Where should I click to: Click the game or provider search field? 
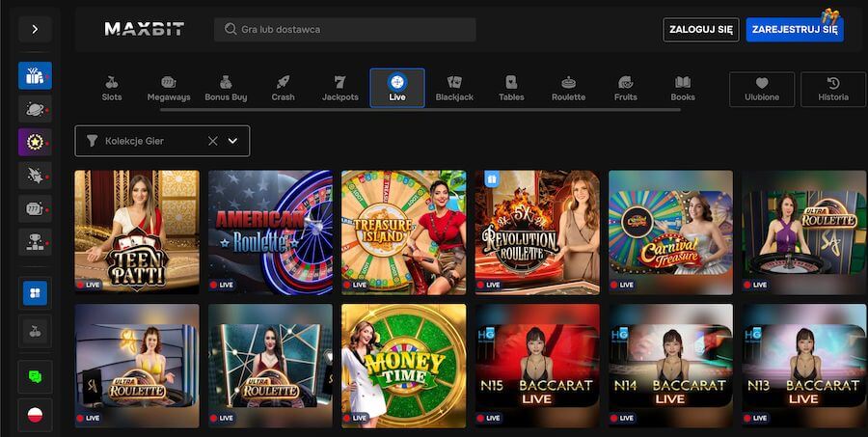click(x=344, y=29)
